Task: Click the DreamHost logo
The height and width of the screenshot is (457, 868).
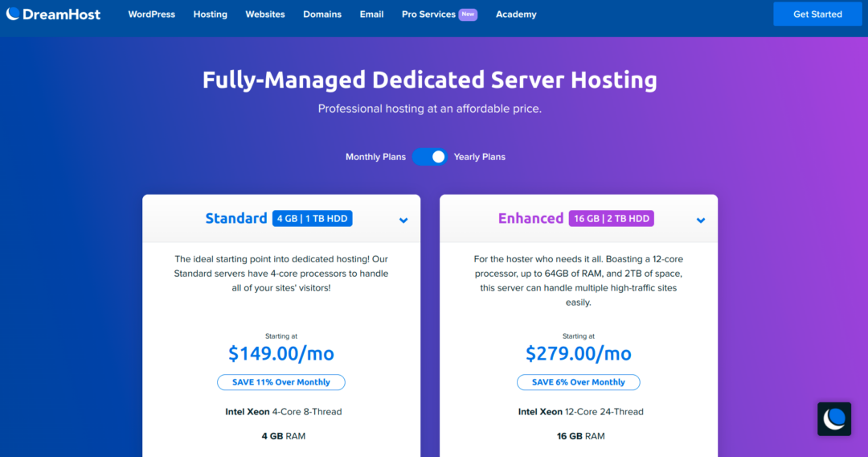Action: (x=54, y=14)
